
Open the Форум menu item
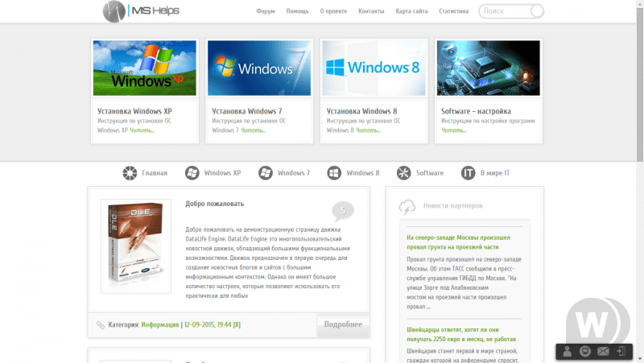266,11
